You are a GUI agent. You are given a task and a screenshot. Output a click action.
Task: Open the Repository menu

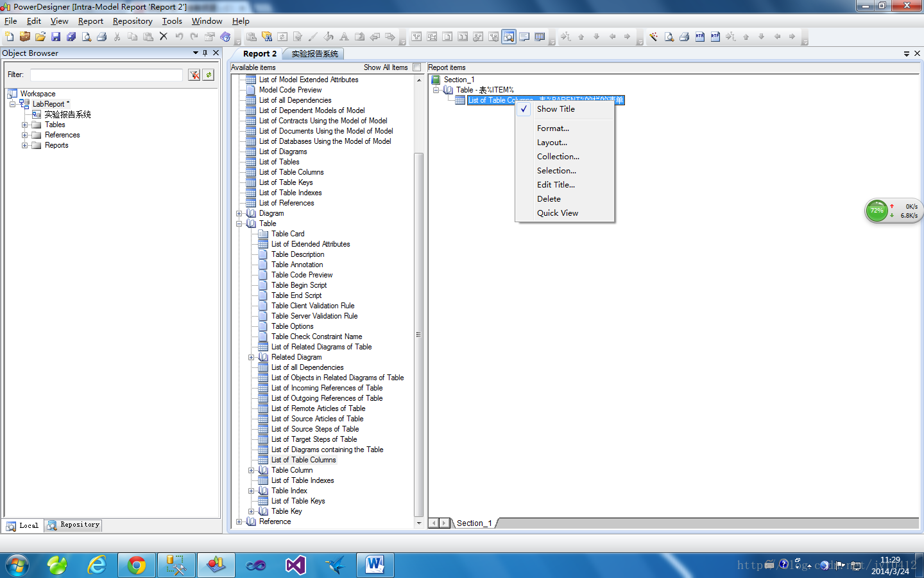133,21
